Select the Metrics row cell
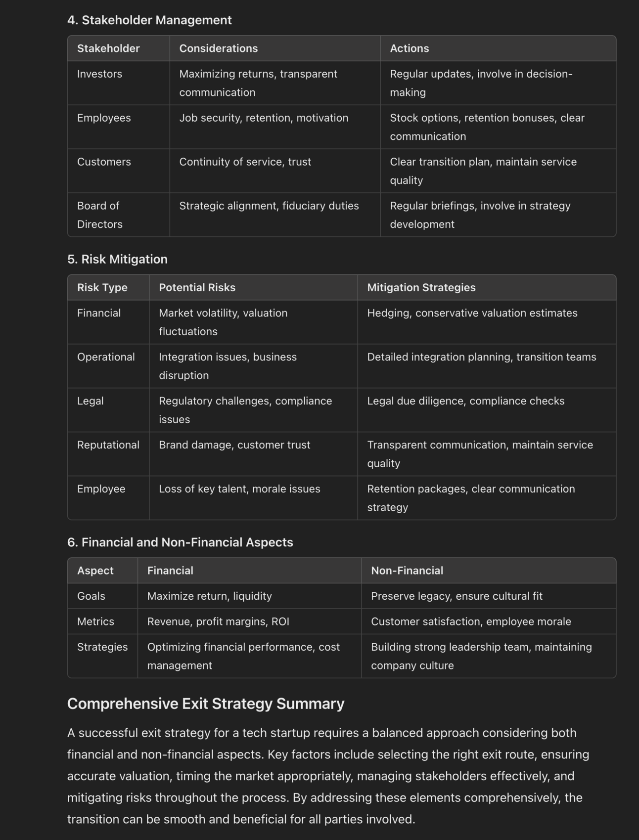Screen dimensions: 639x840 (102, 621)
